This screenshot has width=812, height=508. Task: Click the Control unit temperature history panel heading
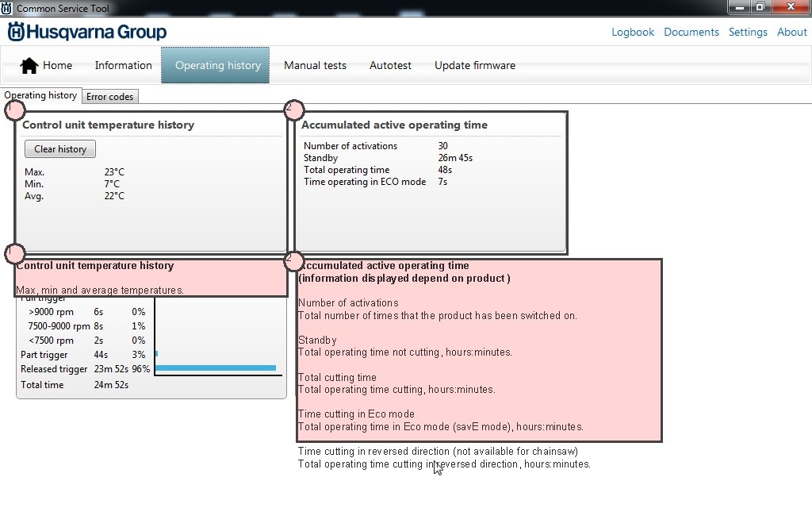pyautogui.click(x=108, y=125)
